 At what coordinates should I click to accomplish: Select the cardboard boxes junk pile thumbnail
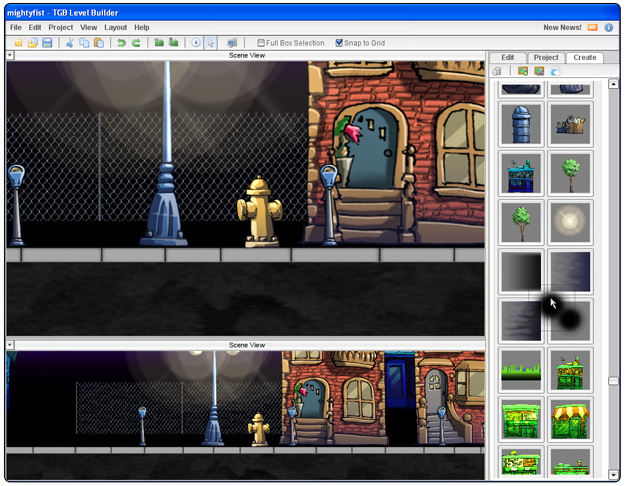(x=570, y=124)
